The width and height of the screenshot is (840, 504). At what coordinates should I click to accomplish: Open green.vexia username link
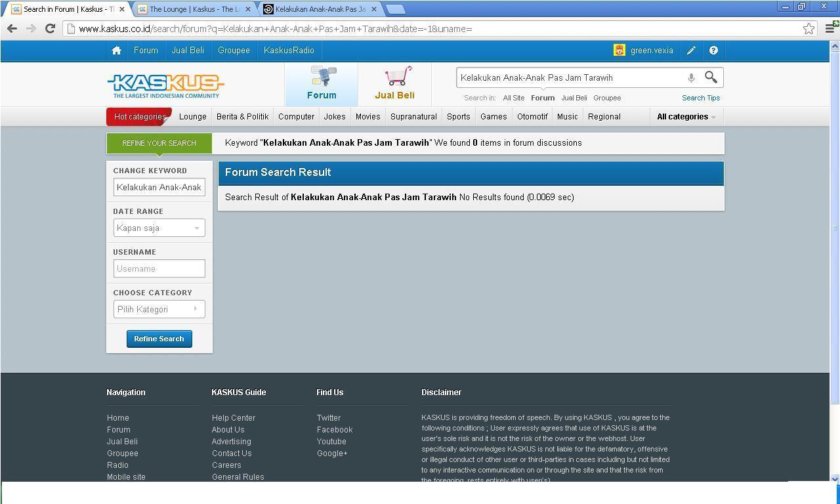651,51
